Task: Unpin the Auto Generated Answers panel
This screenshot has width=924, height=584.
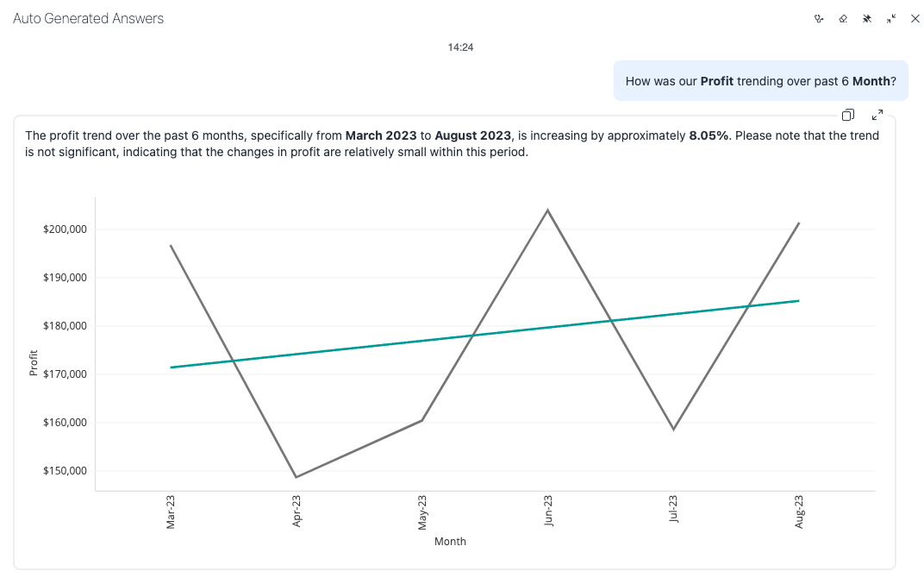Action: (867, 19)
